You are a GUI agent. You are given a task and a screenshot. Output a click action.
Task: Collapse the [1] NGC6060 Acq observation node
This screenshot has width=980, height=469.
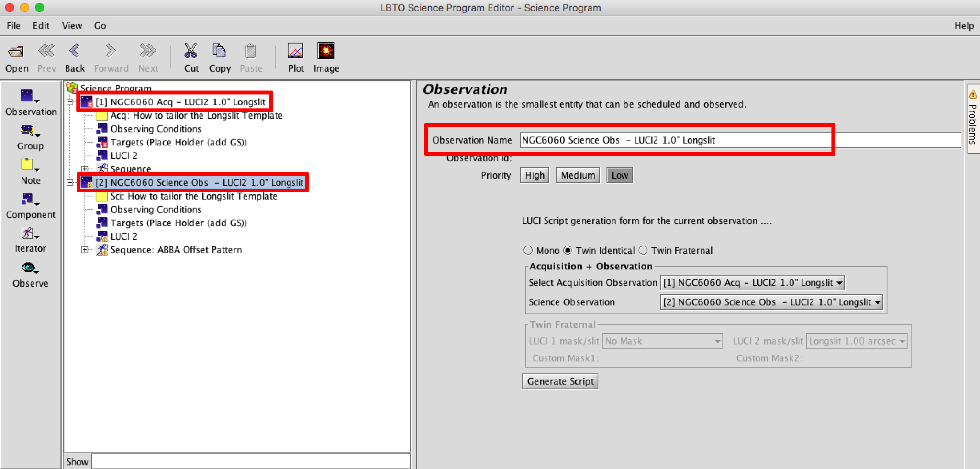pos(70,102)
